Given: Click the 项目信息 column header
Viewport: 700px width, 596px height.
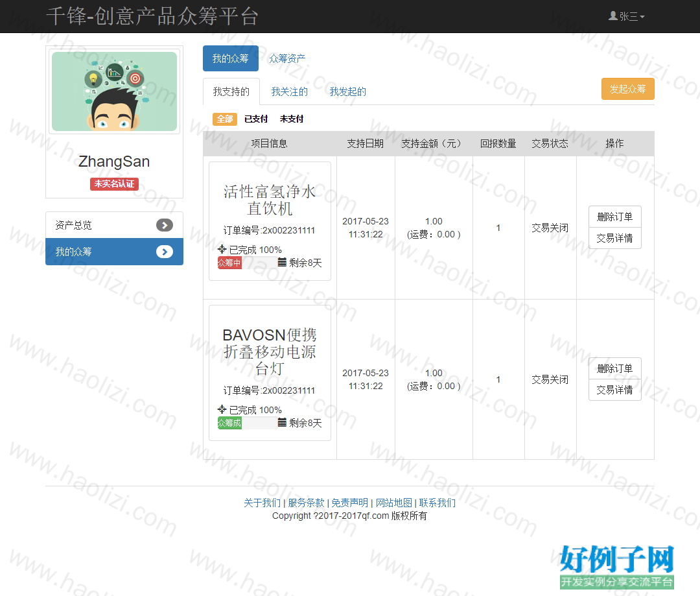Looking at the screenshot, I should (269, 143).
